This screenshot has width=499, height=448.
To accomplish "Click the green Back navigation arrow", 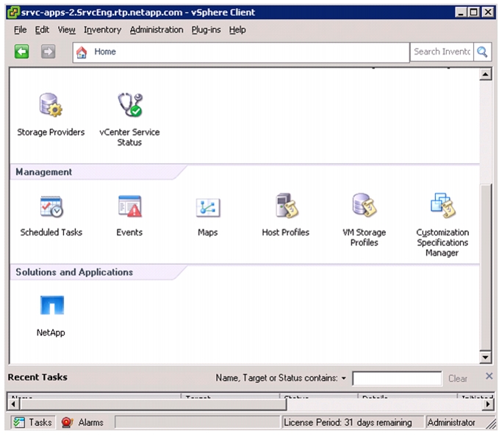I will tap(21, 51).
